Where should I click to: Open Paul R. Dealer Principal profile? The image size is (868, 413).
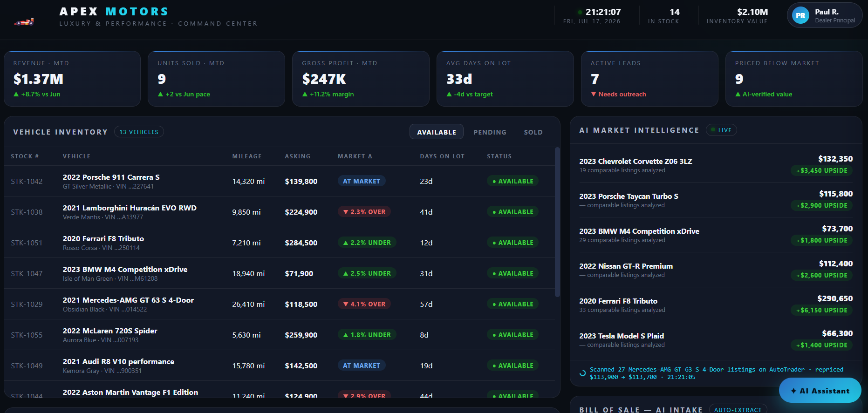pos(825,15)
